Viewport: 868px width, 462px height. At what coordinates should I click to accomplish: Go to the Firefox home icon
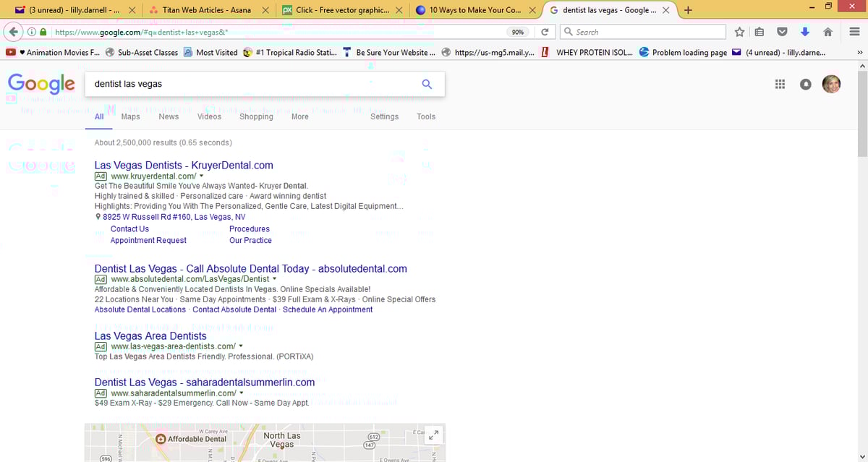pos(827,32)
